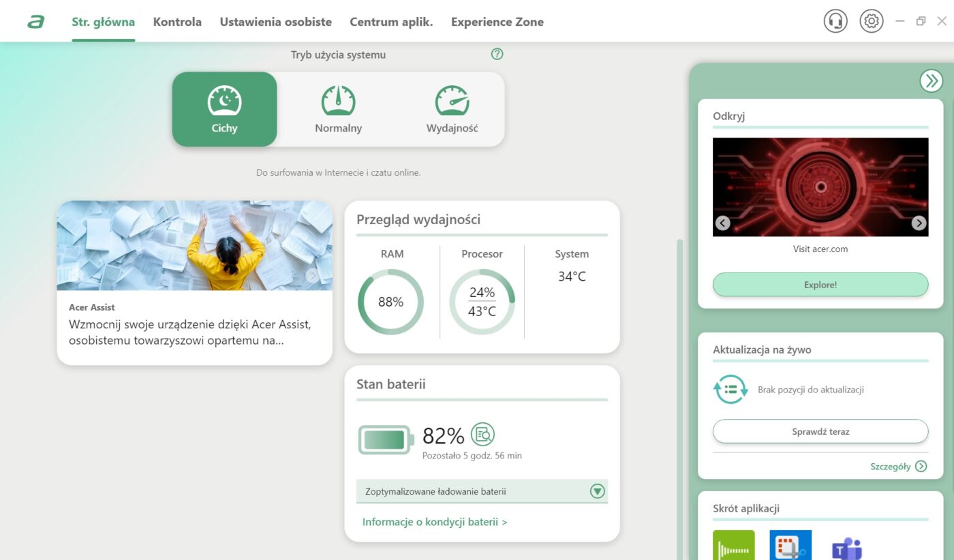Show previous slide in Odkryj carousel
954x560 pixels.
pyautogui.click(x=723, y=223)
